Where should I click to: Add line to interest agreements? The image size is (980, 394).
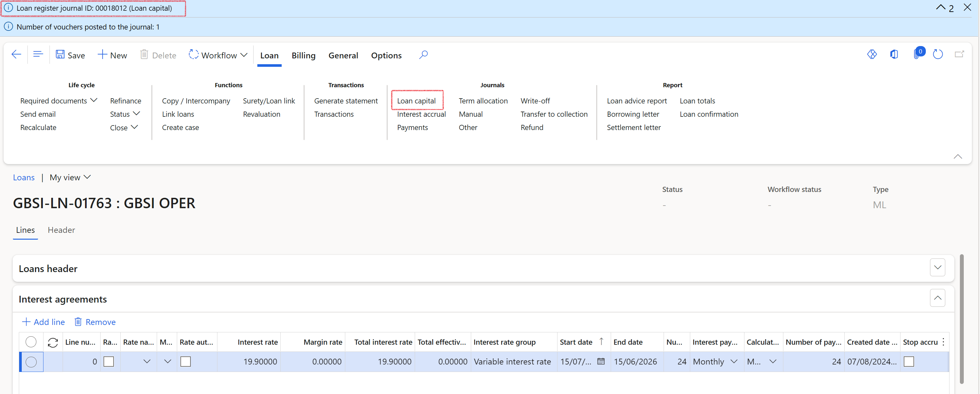click(x=43, y=322)
